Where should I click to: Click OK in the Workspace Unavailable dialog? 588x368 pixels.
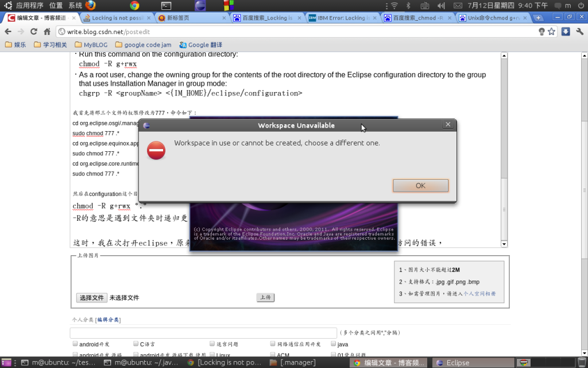click(420, 185)
